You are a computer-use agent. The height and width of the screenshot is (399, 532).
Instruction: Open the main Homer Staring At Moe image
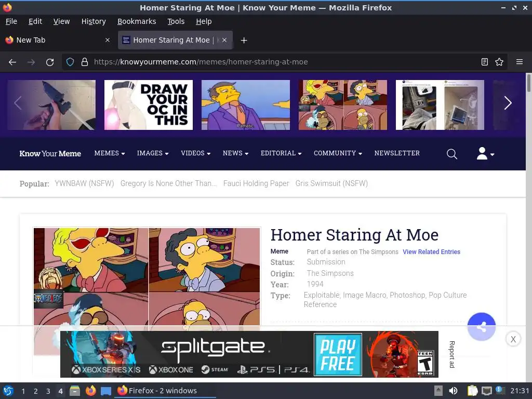(147, 276)
